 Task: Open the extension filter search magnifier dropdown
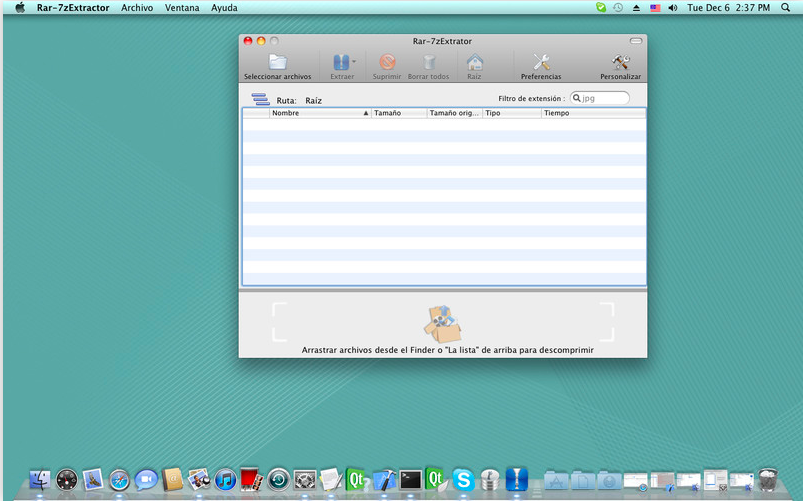coord(578,98)
